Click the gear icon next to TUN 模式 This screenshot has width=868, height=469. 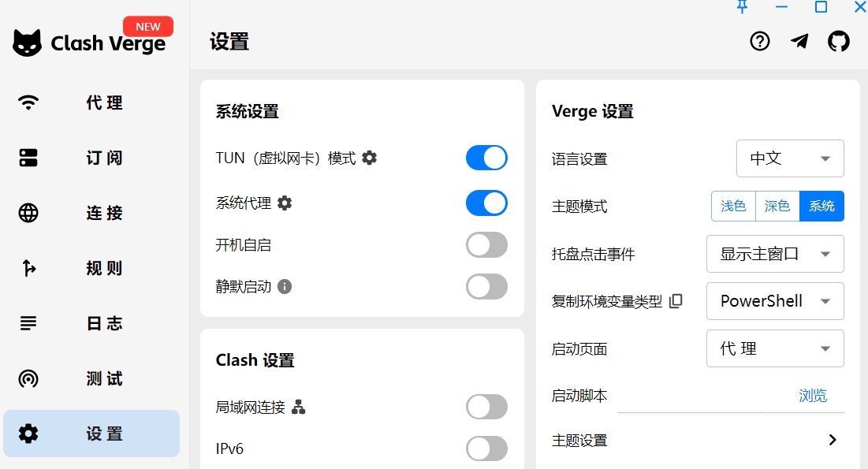(367, 158)
